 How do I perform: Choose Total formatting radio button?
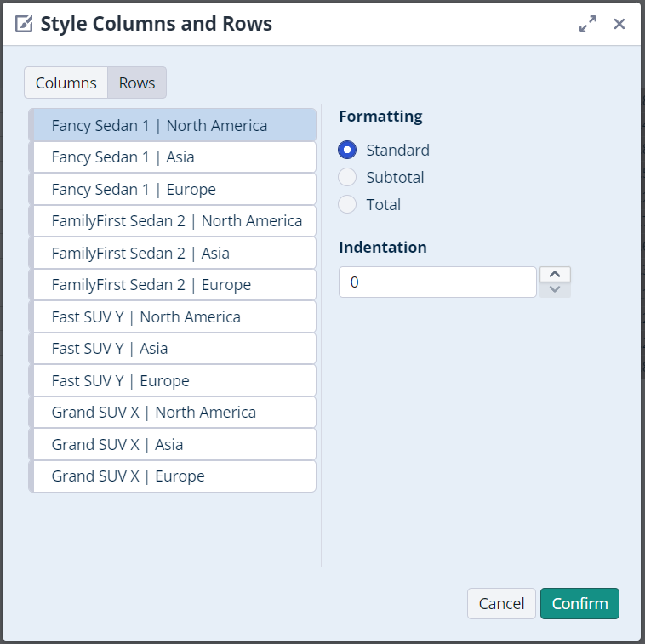(347, 205)
